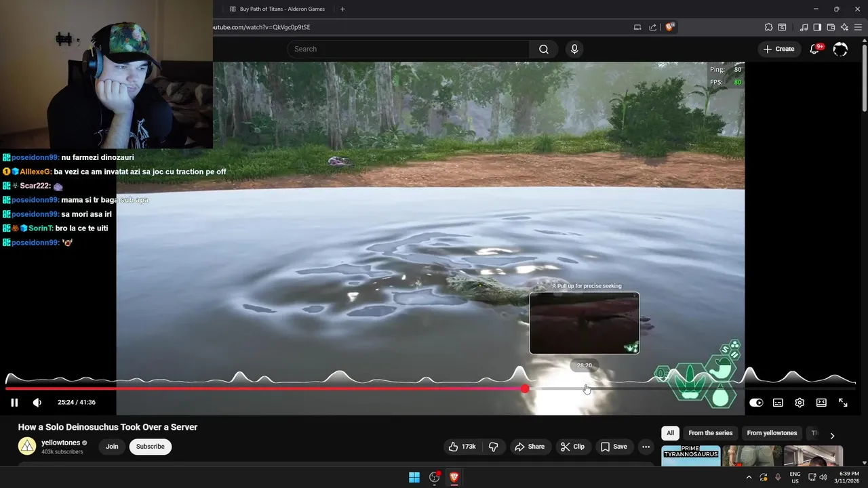Click AlllexeG's chat message about traction
Viewport: 868px width, 488px height.
click(x=140, y=171)
